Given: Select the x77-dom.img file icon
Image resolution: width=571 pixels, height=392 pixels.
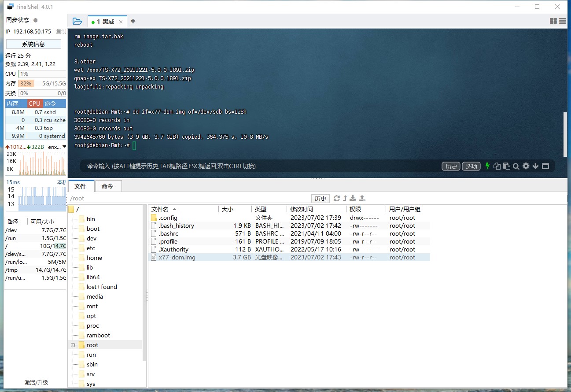Looking at the screenshot, I should pyautogui.click(x=154, y=257).
